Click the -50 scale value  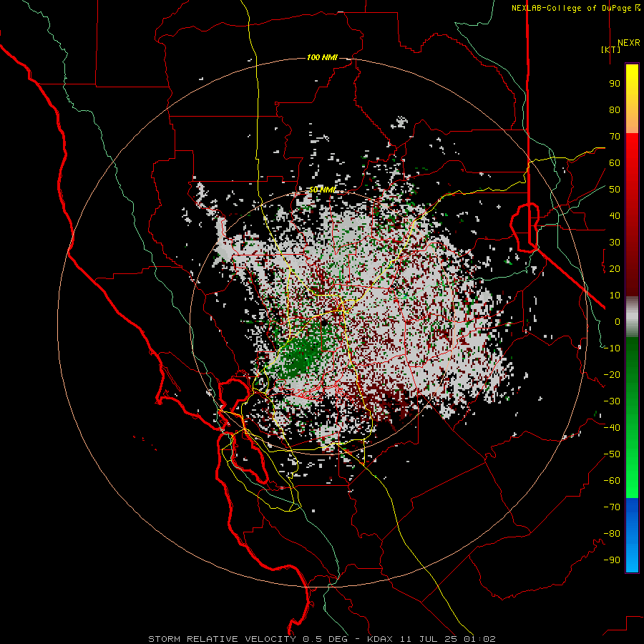[x=612, y=454]
